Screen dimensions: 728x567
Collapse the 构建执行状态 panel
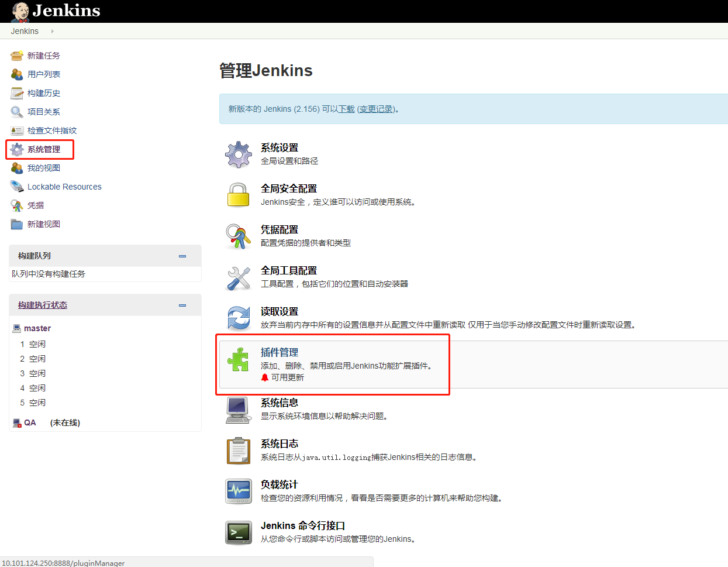[x=182, y=305]
